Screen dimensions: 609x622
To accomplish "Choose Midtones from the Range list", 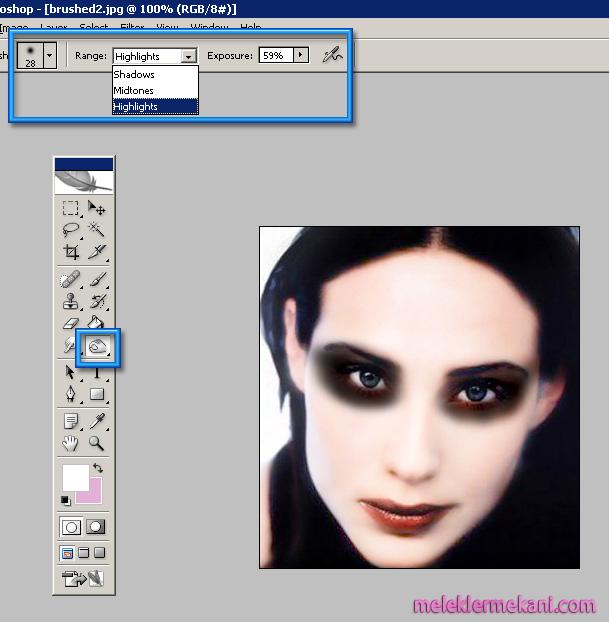I will [134, 91].
